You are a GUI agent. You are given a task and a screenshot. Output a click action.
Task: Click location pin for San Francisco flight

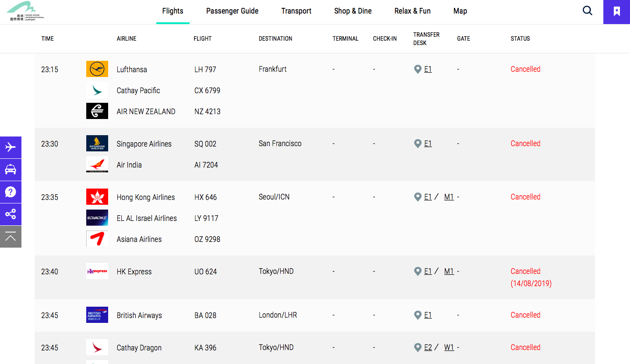pos(418,143)
